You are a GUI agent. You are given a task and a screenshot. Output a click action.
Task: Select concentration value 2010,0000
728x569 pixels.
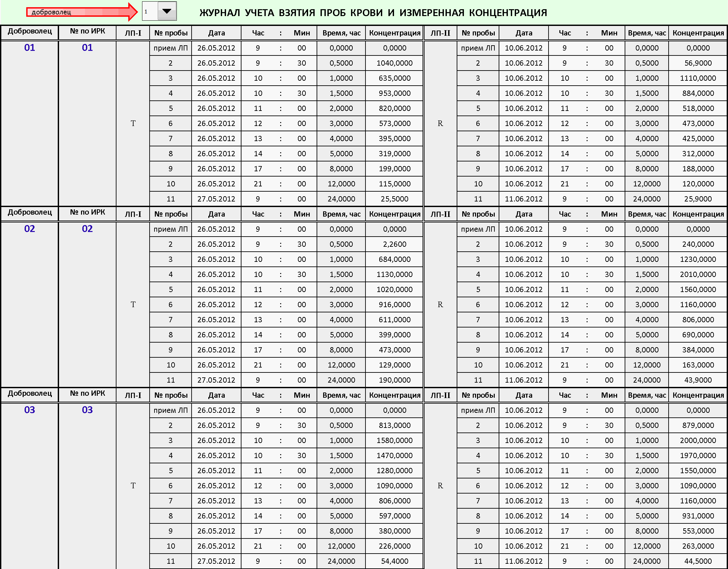point(698,274)
